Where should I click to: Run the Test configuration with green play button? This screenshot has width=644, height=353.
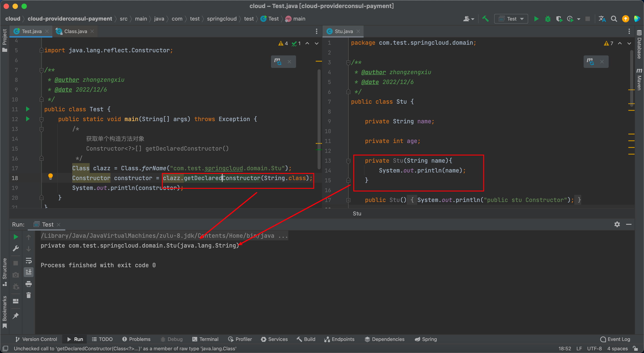pos(536,19)
